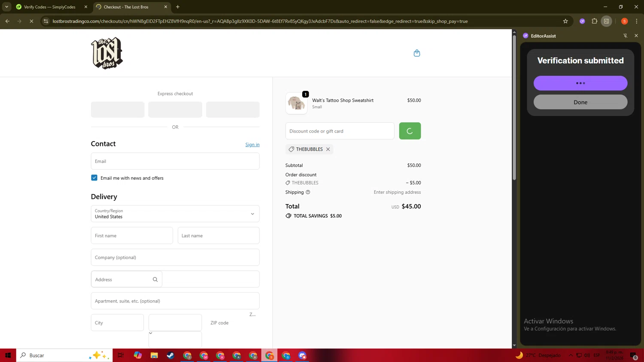Click the browser address bar URL
Image resolution: width=644 pixels, height=362 pixels.
(x=260, y=21)
